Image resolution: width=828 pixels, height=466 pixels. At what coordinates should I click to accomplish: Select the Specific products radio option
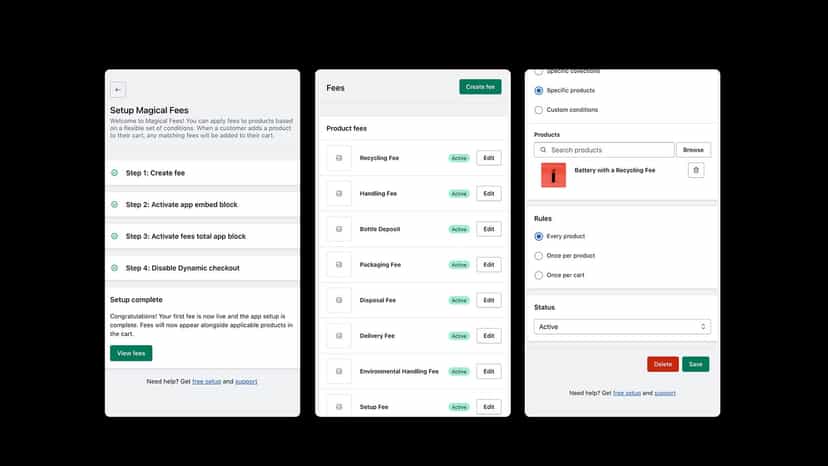pyautogui.click(x=539, y=90)
